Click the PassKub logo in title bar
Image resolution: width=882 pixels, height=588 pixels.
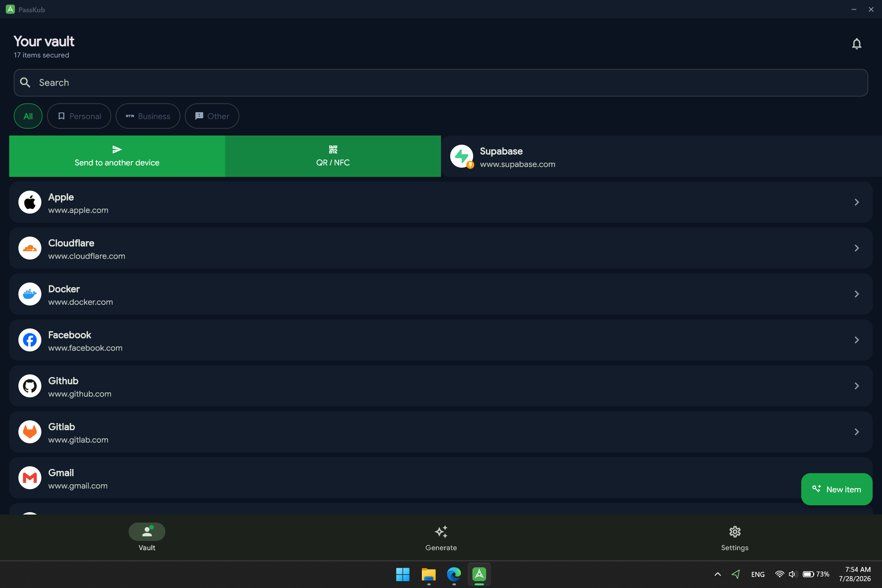[10, 9]
